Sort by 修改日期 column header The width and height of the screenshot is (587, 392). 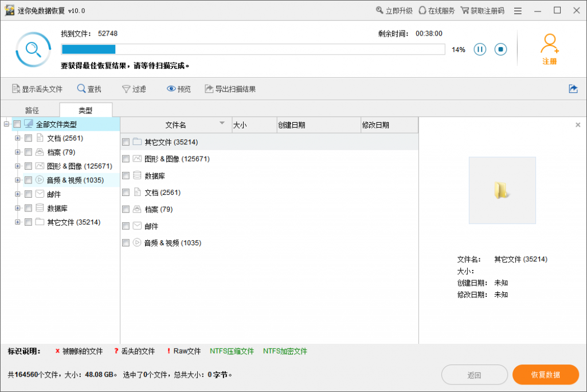coord(389,125)
